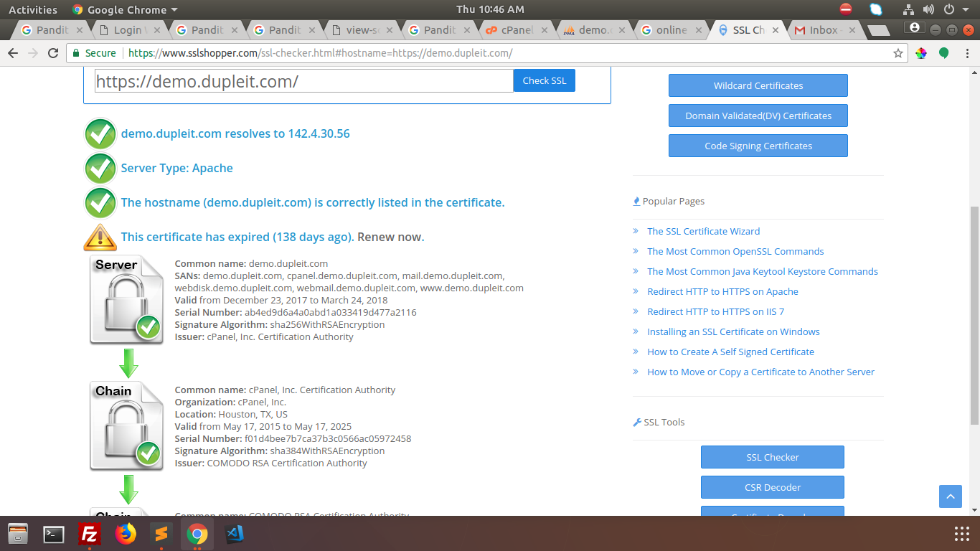Click the hostname input field
The height and width of the screenshot is (551, 980).
(x=304, y=80)
